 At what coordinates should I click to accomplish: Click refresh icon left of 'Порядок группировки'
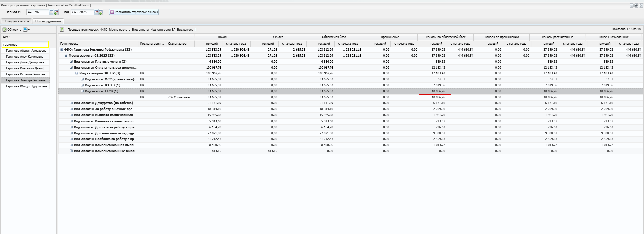coord(62,29)
